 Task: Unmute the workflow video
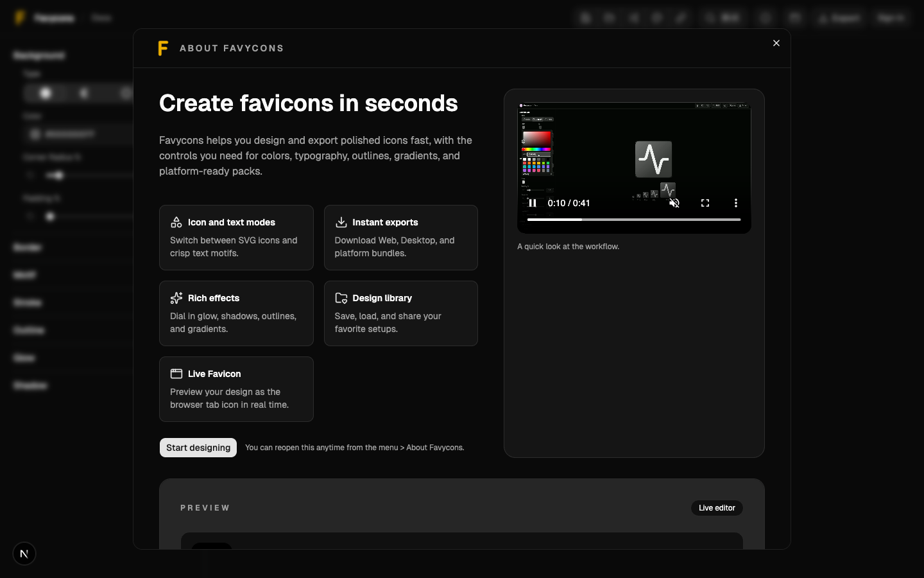(674, 203)
